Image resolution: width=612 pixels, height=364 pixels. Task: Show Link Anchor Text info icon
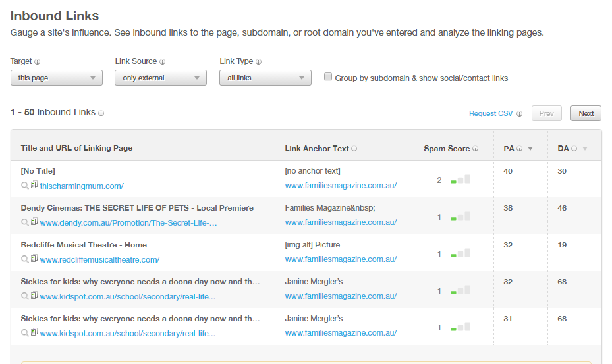point(354,149)
